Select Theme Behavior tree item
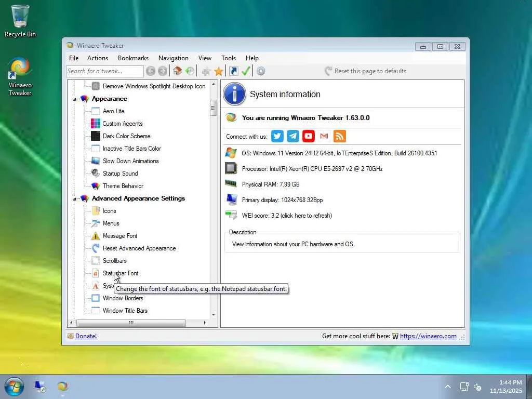This screenshot has width=532, height=399. pos(123,186)
